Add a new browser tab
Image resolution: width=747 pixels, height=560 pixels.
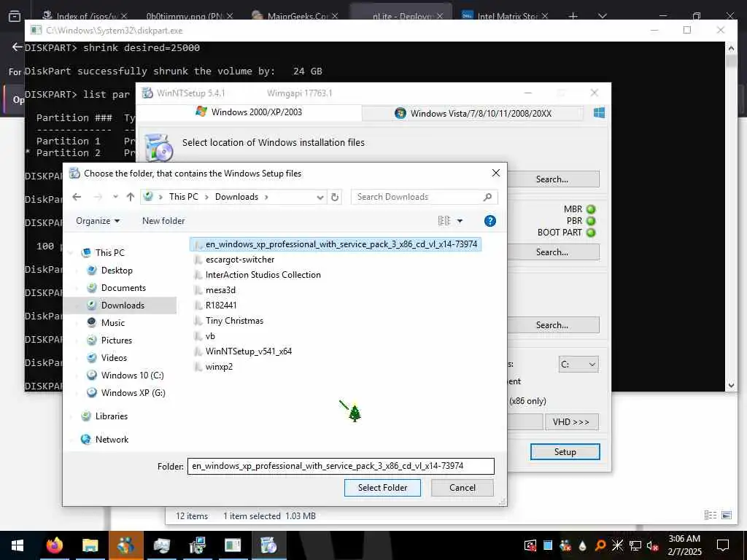tap(573, 16)
